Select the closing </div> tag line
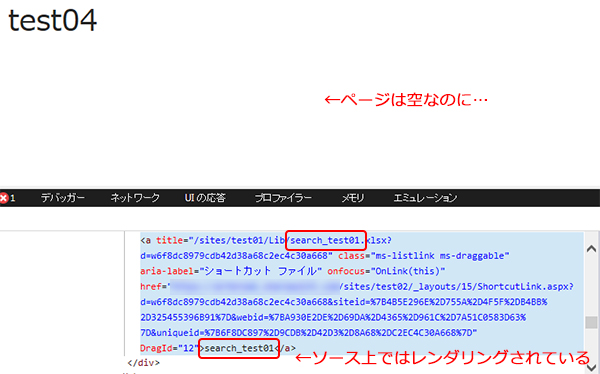This screenshot has height=374, width=600. pyautogui.click(x=143, y=363)
